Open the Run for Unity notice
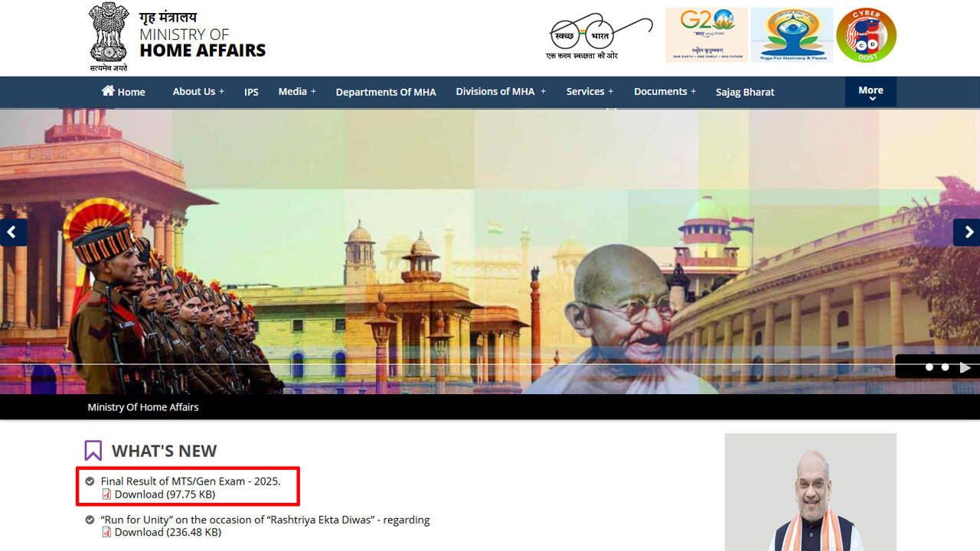 (x=265, y=520)
